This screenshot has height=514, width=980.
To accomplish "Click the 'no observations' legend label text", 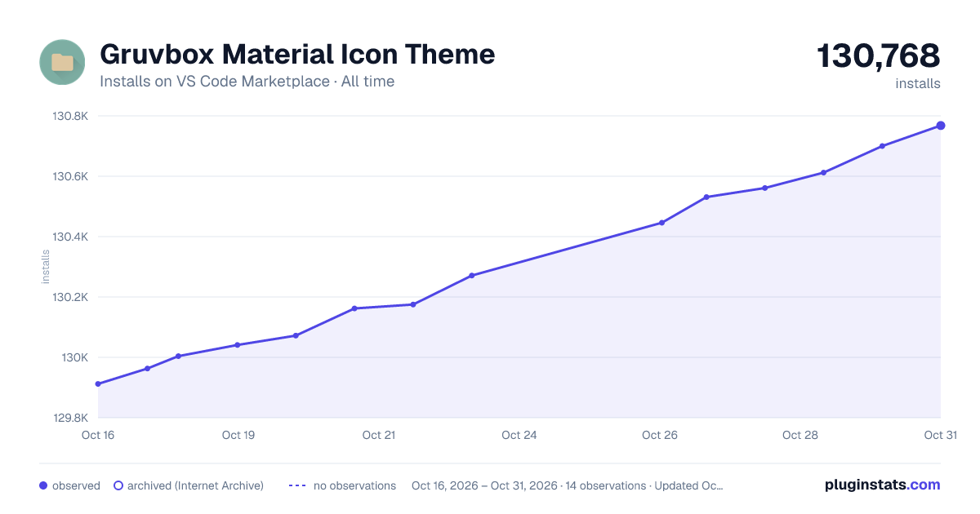I will pos(354,485).
